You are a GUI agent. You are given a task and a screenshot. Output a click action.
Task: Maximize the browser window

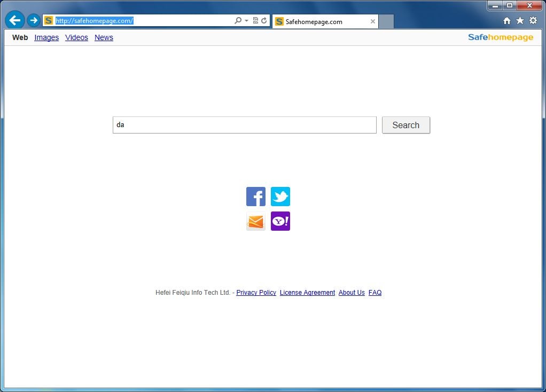coord(510,5)
